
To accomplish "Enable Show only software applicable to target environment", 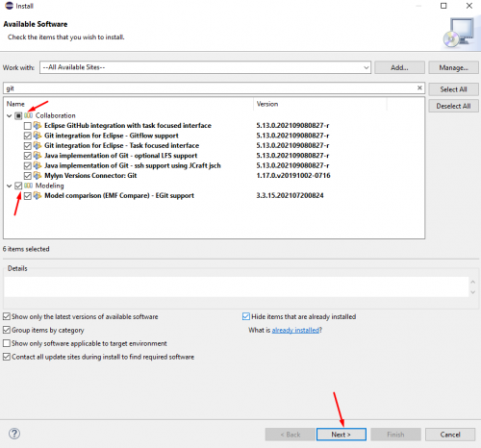I will coord(7,343).
